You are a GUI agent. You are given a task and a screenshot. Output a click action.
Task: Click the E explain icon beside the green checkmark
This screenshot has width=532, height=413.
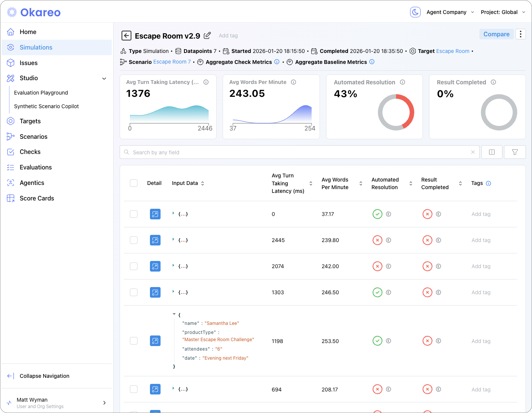pyautogui.click(x=388, y=214)
